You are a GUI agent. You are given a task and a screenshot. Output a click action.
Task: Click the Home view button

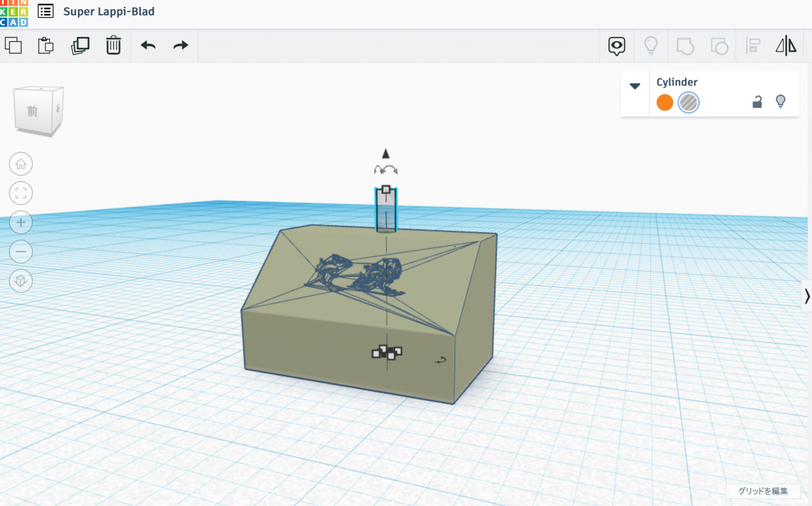pyautogui.click(x=21, y=164)
